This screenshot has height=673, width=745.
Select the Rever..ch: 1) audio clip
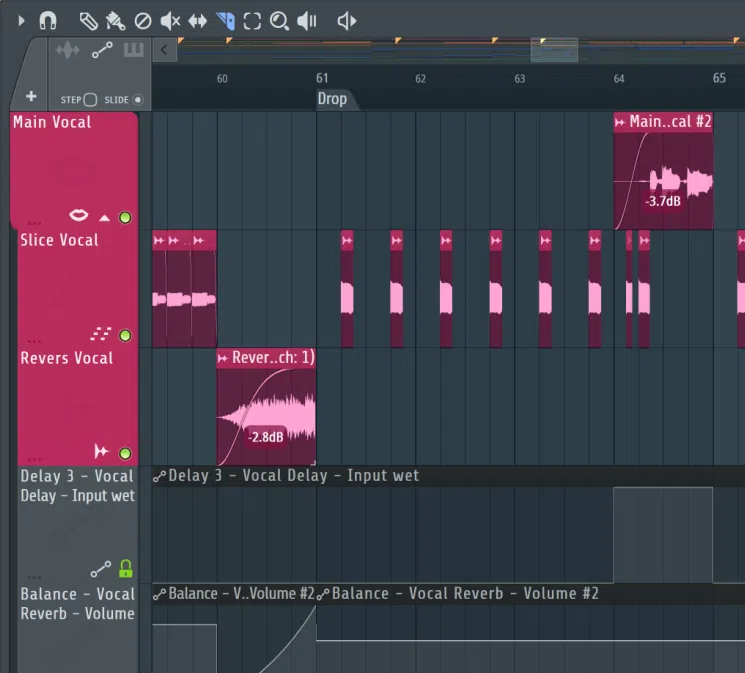pyautogui.click(x=267, y=407)
